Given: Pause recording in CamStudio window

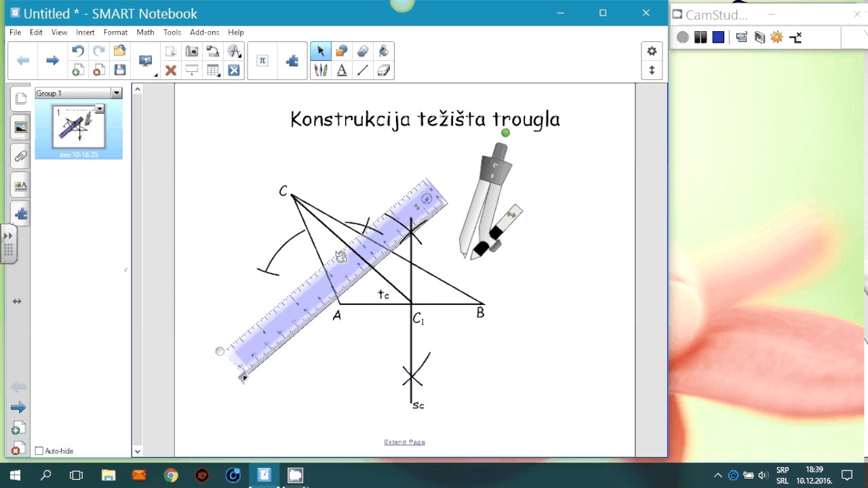Looking at the screenshot, I should point(701,37).
